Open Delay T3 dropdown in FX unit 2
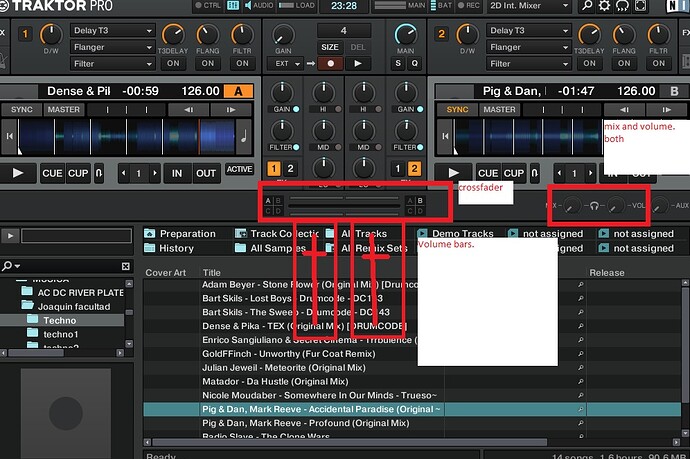This screenshot has height=459, width=690. coord(529,30)
